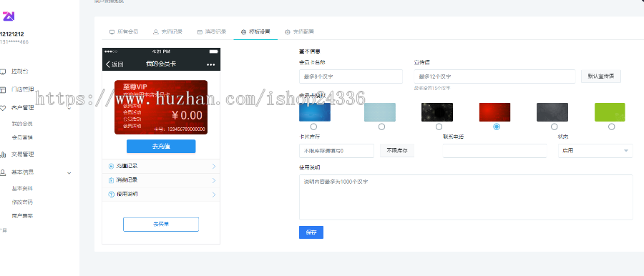Choose the green card template swatch
The image size is (644, 276).
point(610,112)
